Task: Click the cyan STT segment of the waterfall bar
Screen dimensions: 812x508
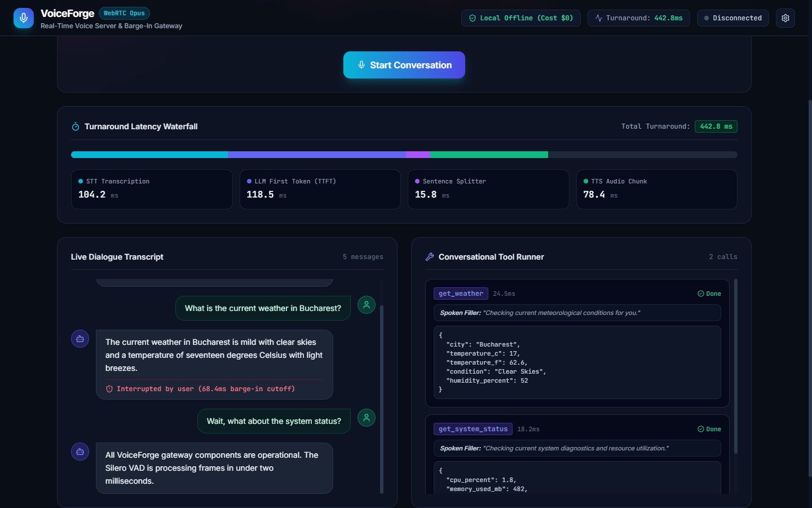Action: (149, 155)
